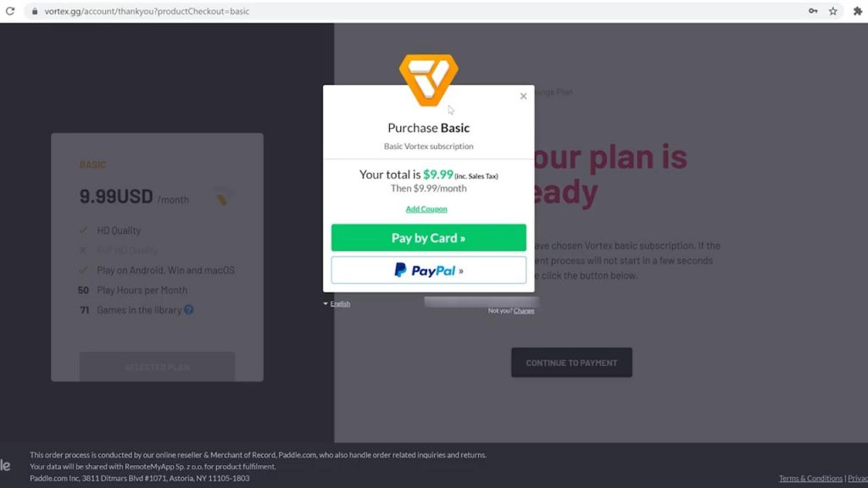
Task: Click the padlock site security icon
Action: (x=34, y=11)
